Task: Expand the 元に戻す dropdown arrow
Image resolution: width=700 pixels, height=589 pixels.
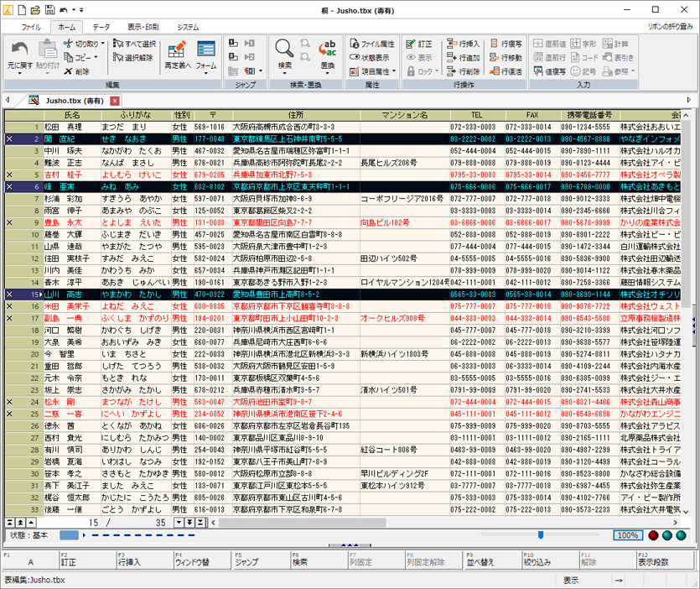Action: tap(19, 73)
